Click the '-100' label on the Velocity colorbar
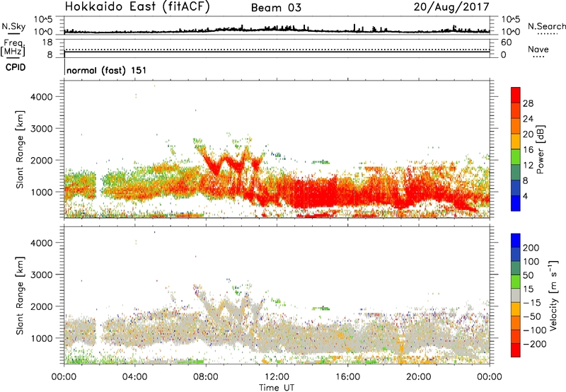The height and width of the screenshot is (392, 566). 535,330
